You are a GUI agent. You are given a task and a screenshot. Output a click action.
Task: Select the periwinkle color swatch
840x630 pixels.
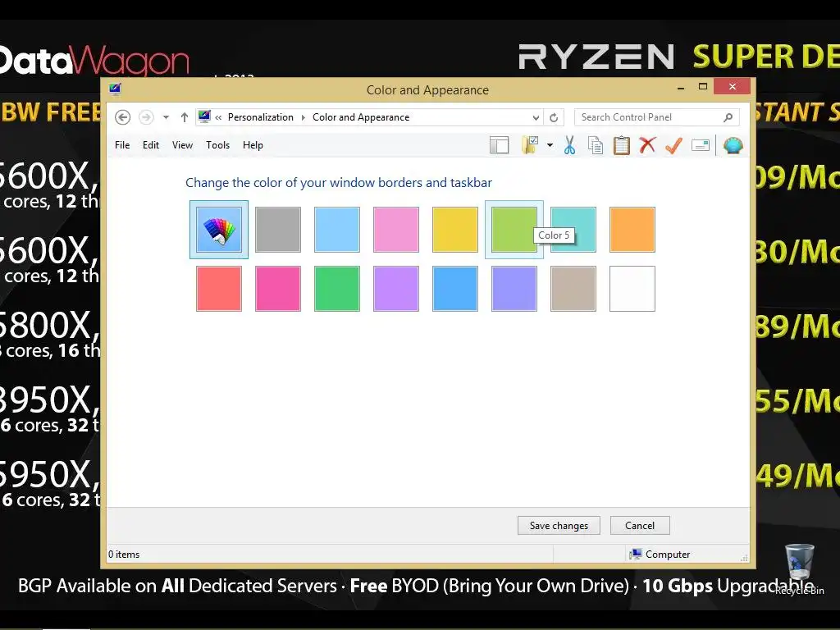click(x=514, y=288)
